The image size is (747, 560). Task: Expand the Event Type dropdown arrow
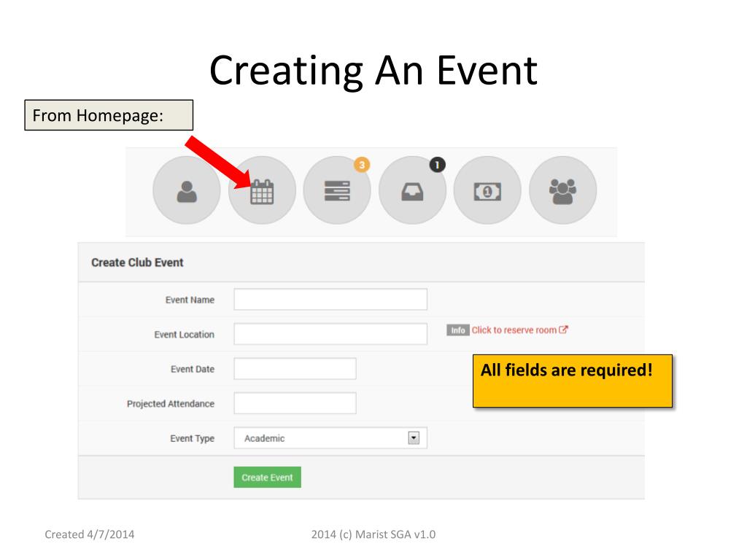(414, 437)
